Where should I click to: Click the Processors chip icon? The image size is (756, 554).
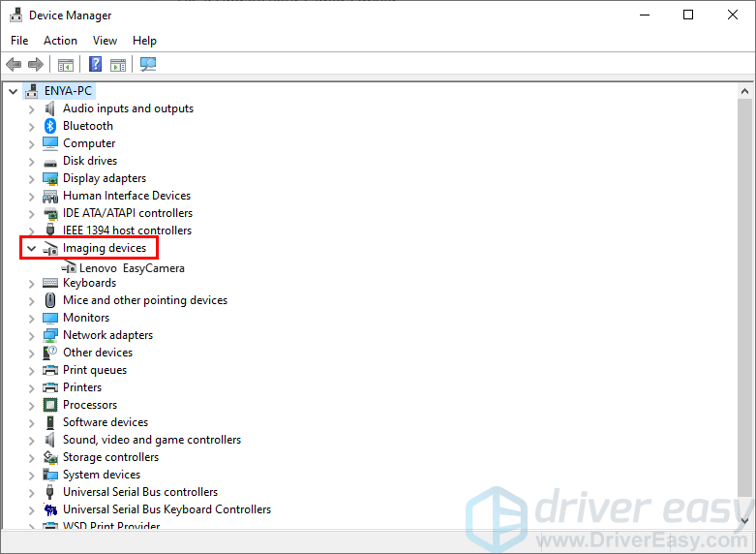50,405
